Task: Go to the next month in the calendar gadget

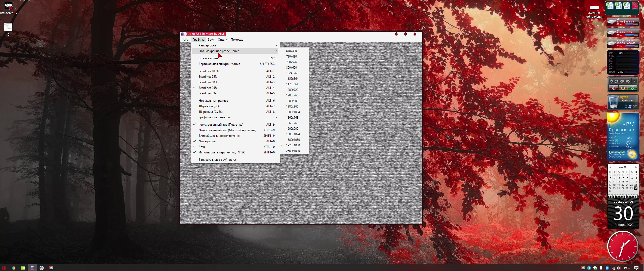Action: (x=636, y=167)
